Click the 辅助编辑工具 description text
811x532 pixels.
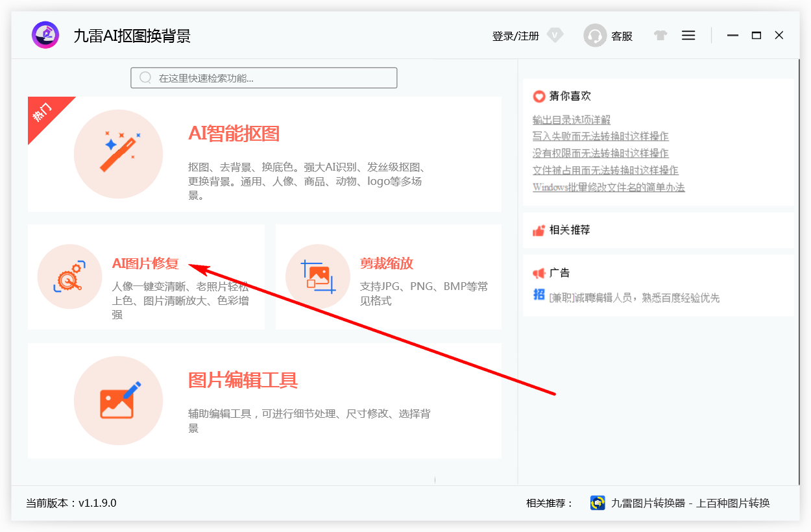(309, 420)
